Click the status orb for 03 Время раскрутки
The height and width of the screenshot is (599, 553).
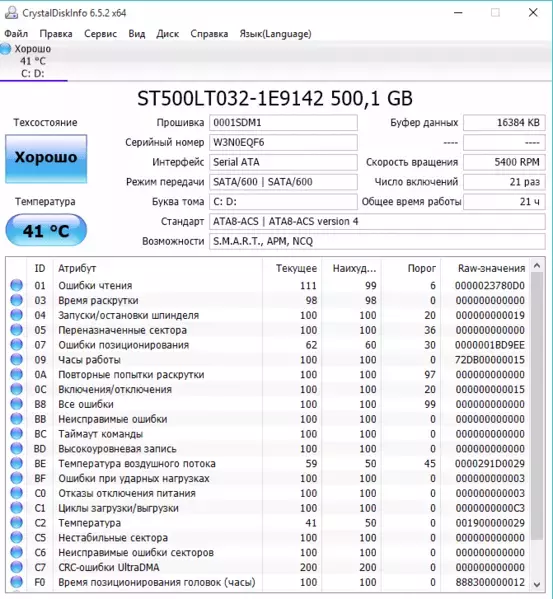click(x=16, y=300)
